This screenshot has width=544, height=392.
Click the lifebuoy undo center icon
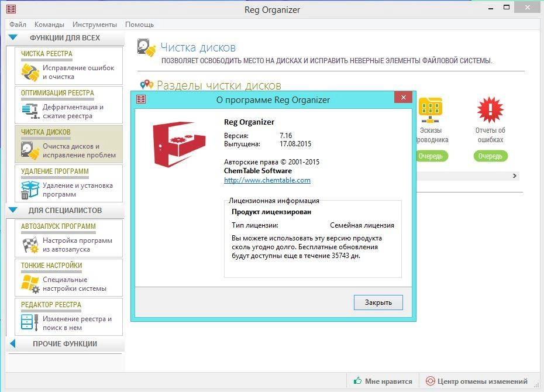(x=430, y=381)
